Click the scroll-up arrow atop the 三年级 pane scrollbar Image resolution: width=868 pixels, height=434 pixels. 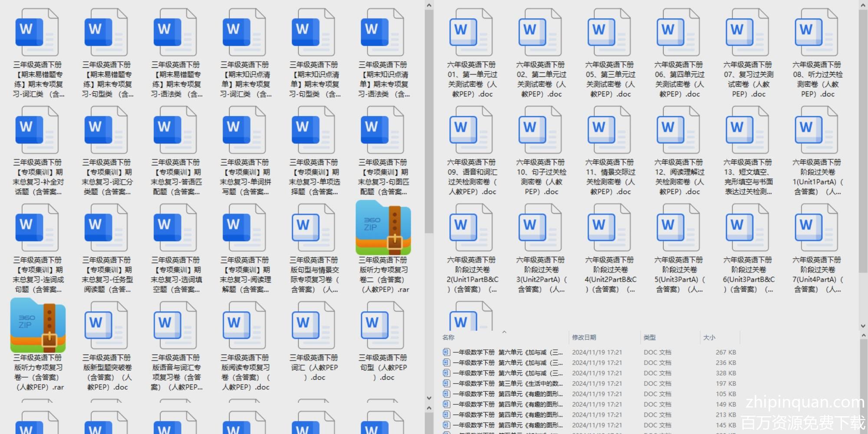429,5
